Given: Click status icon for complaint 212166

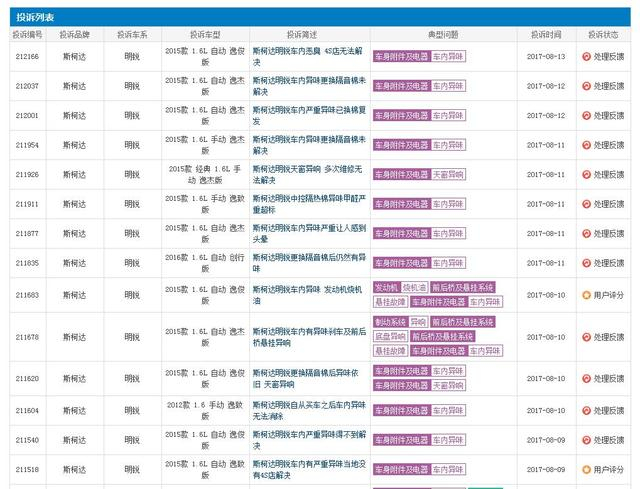Looking at the screenshot, I should [587, 57].
